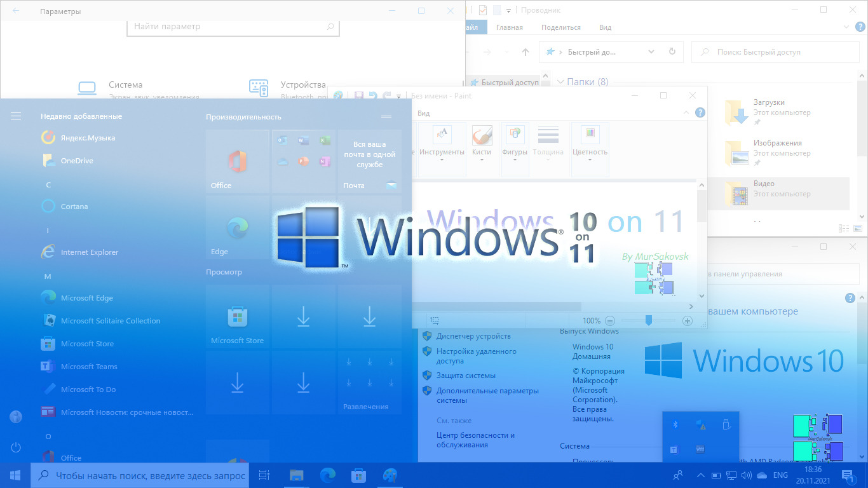Open Paint help question mark icon

point(700,113)
